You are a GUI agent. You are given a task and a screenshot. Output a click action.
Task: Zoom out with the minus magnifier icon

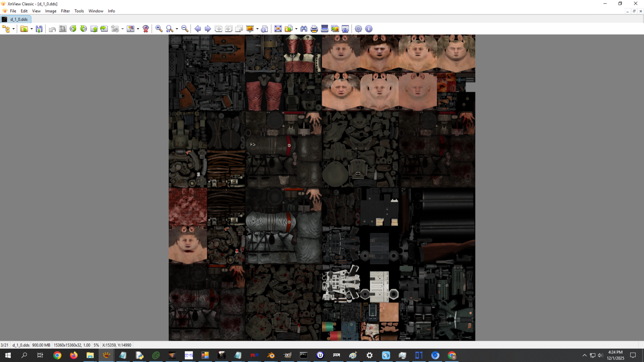click(x=185, y=29)
